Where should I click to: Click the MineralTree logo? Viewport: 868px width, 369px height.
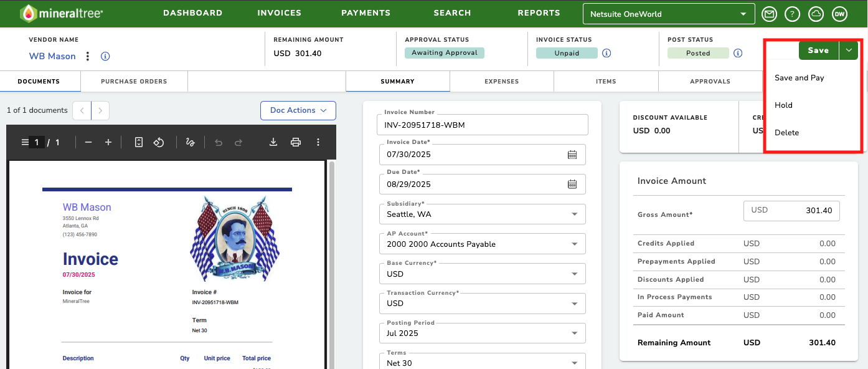click(x=62, y=13)
